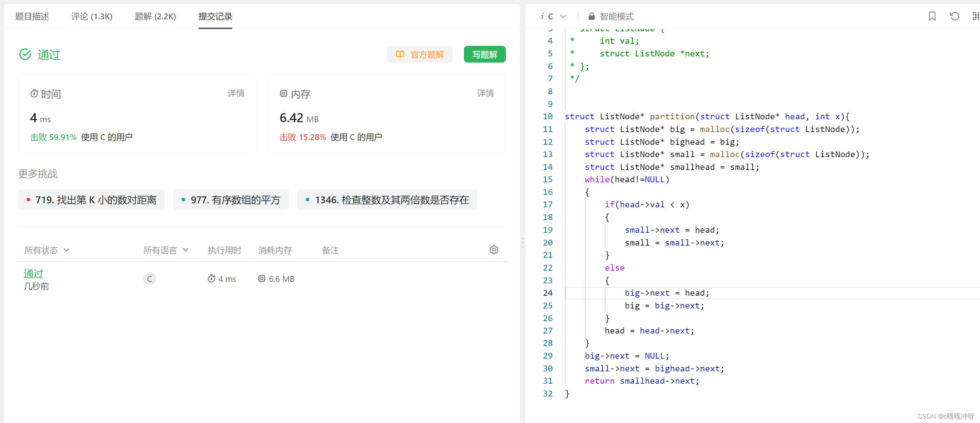Image resolution: width=980 pixels, height=423 pixels.
Task: Open challenge 1346. 检查整数及其两倍数是否存在
Action: 387,200
